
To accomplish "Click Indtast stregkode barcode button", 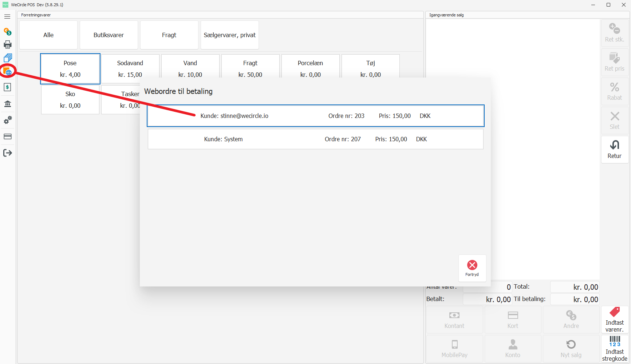I will point(615,349).
